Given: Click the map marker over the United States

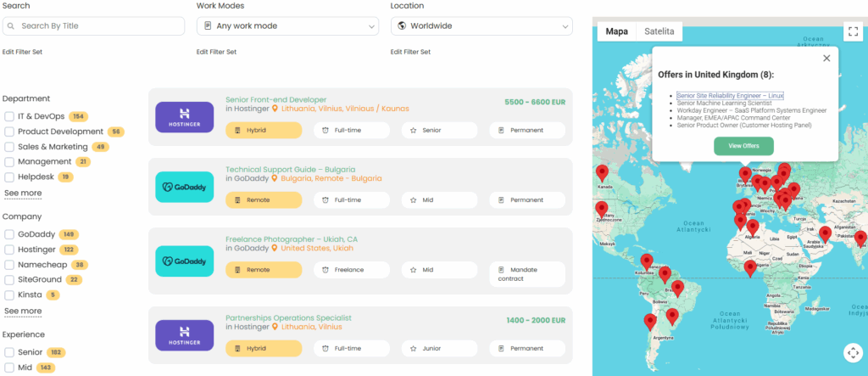Looking at the screenshot, I should (602, 210).
